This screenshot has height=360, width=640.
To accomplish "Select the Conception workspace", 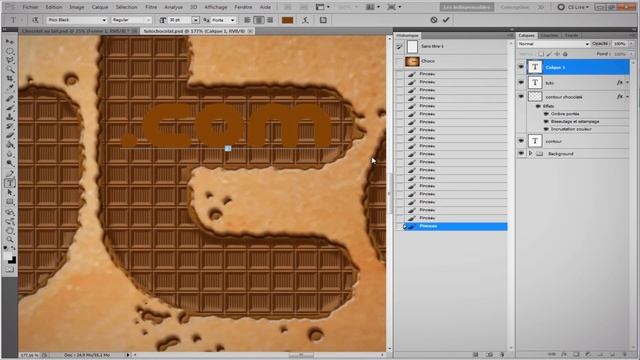I will tap(514, 7).
